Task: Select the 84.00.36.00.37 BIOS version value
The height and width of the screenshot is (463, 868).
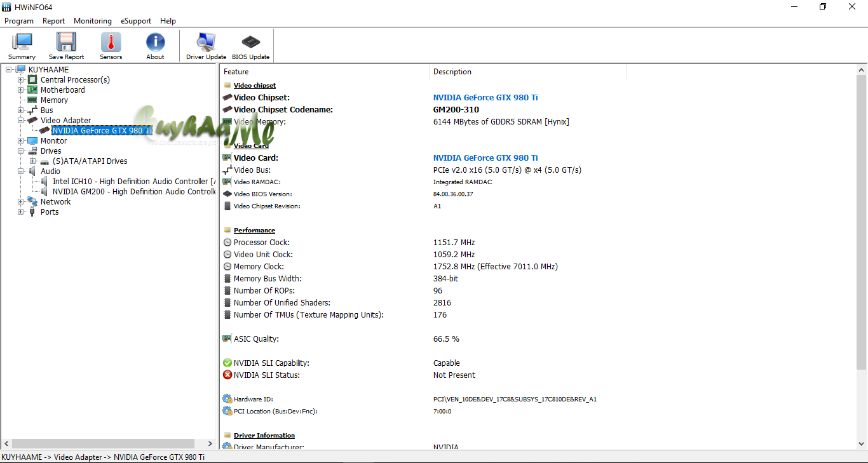Action: click(x=453, y=194)
